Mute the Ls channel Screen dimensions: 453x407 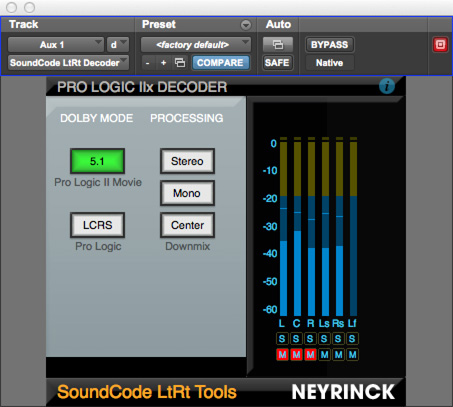click(x=324, y=355)
